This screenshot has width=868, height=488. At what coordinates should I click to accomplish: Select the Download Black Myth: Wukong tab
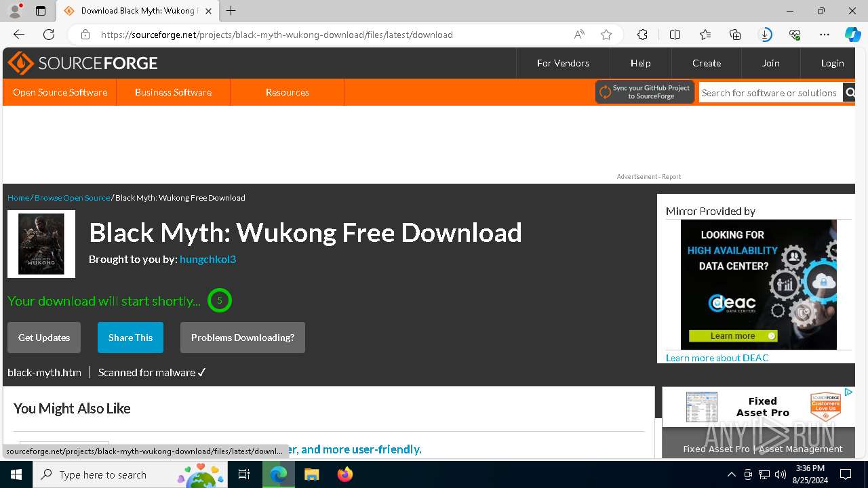pyautogui.click(x=138, y=11)
